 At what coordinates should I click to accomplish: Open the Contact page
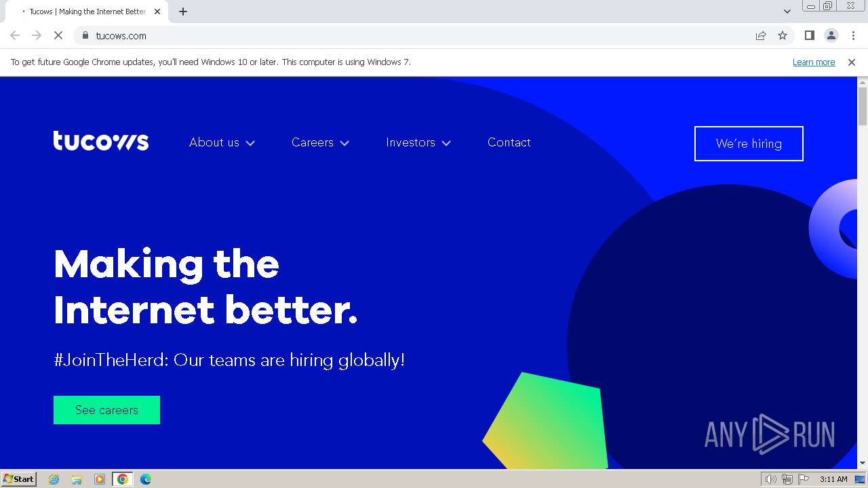point(509,142)
